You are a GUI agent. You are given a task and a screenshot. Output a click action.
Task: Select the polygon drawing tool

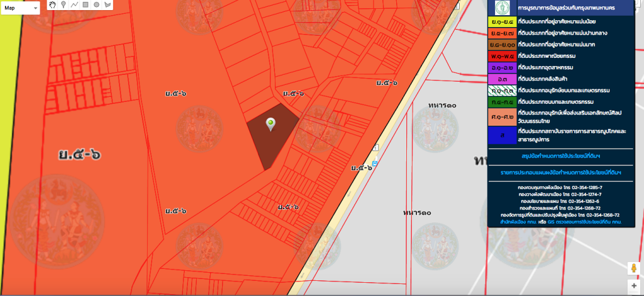(x=107, y=5)
